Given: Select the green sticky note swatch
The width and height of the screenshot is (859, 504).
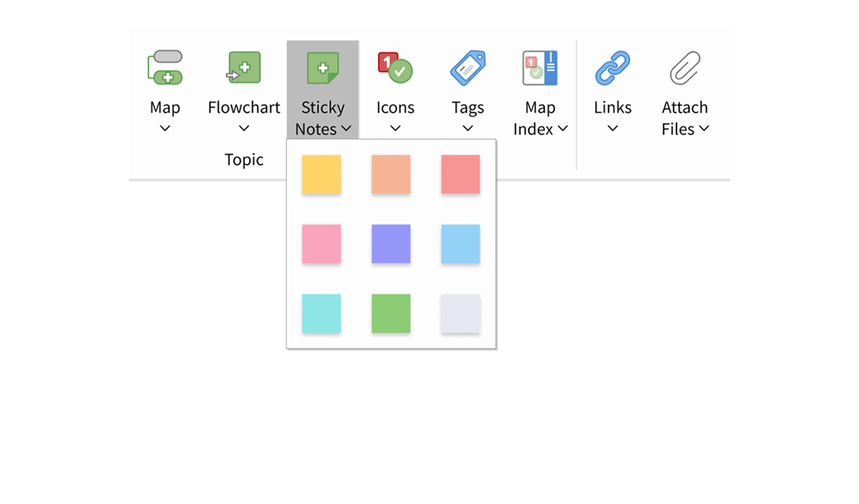Looking at the screenshot, I should click(391, 313).
